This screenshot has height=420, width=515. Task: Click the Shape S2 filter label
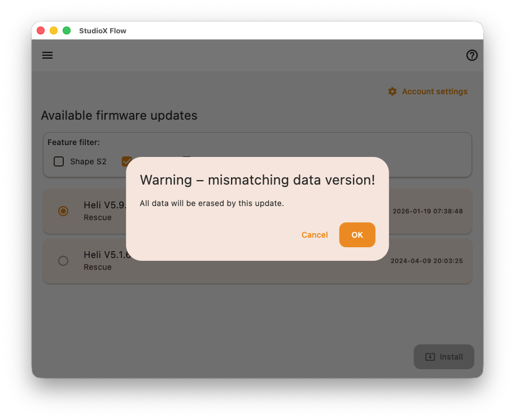pyautogui.click(x=88, y=161)
